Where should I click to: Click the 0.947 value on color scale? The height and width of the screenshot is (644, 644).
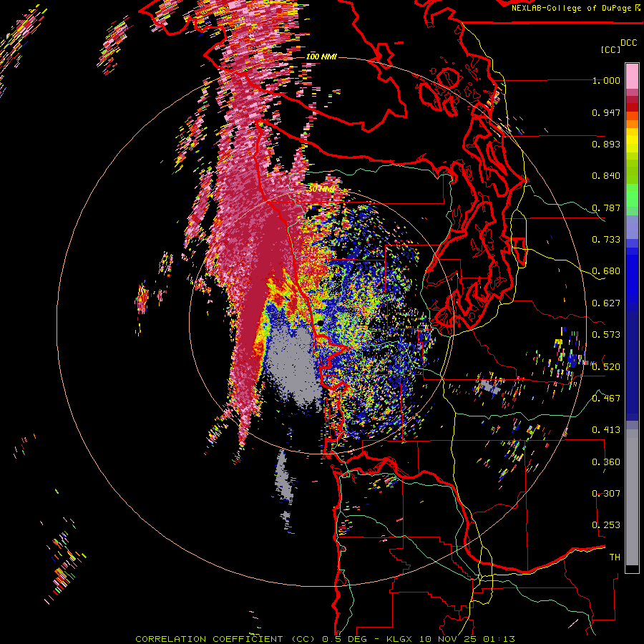click(606, 112)
